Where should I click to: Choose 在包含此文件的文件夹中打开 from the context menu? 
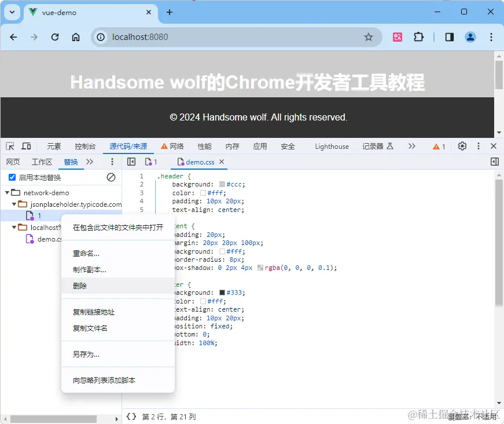pyautogui.click(x=118, y=228)
